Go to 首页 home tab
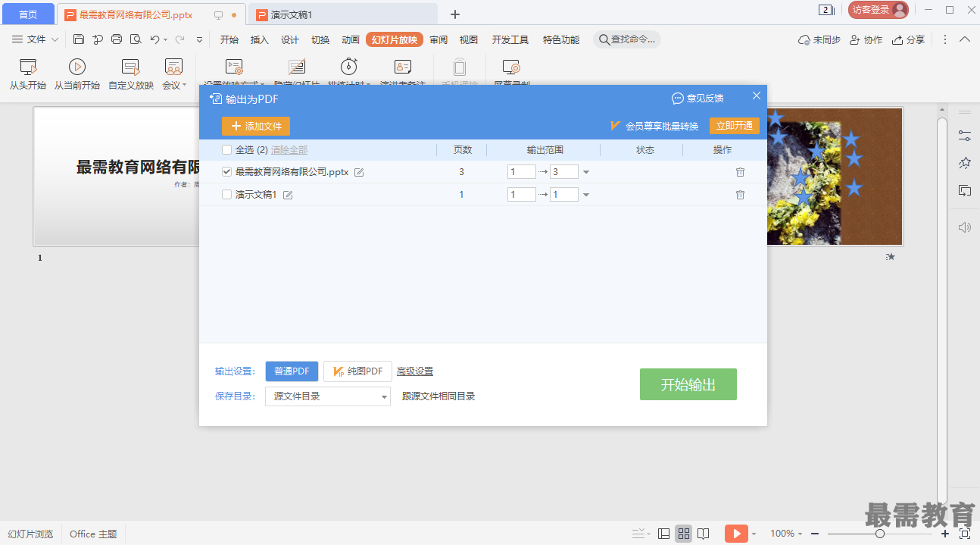Screen dimensions: 980x545 (28, 14)
